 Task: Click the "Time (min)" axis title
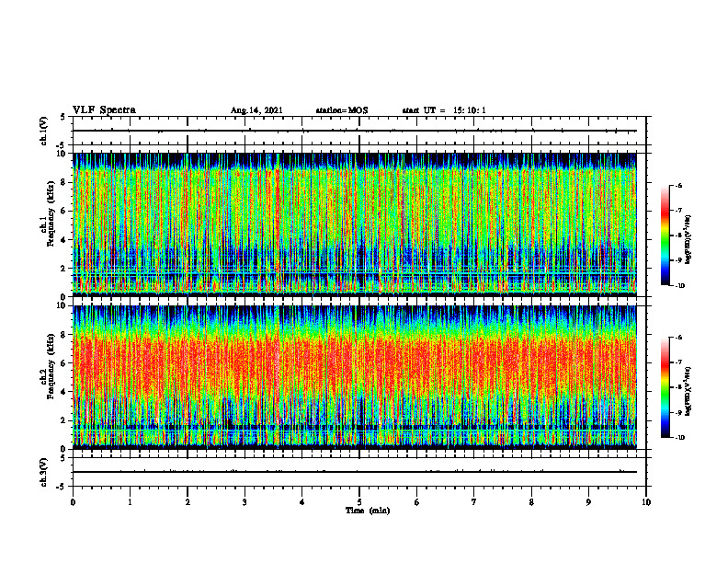coord(368,511)
